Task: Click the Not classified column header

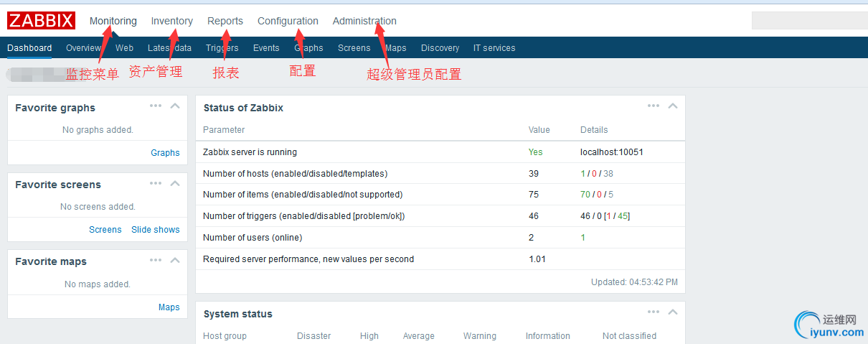Action: coord(629,336)
